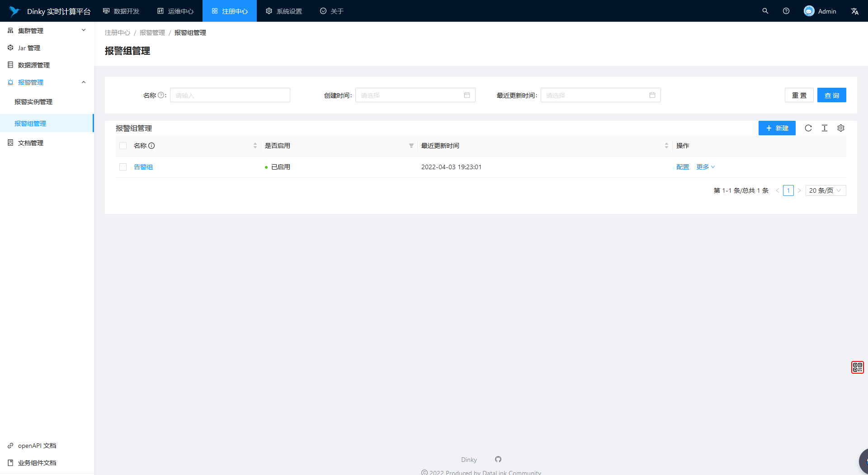The width and height of the screenshot is (868, 475).
Task: Click info icon beside 名称 column header
Action: click(151, 146)
